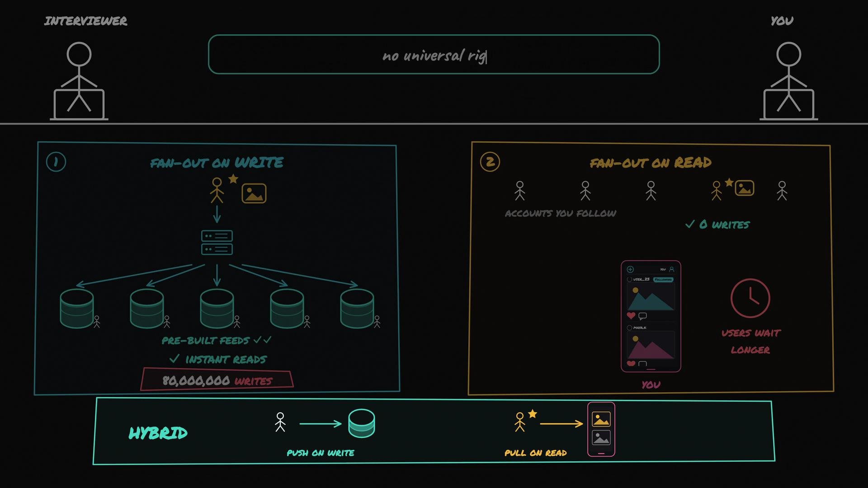Click the '0 WRITES' label
Screen dimensions: 868x488
[724, 225]
